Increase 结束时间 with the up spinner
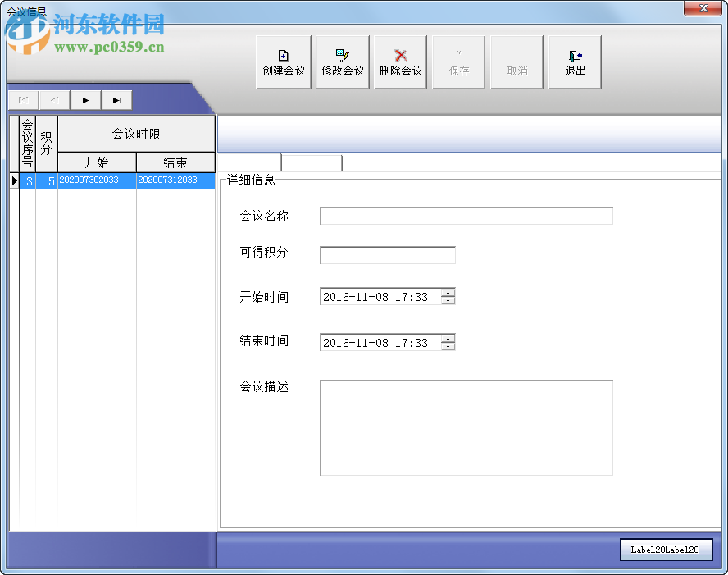 click(448, 338)
